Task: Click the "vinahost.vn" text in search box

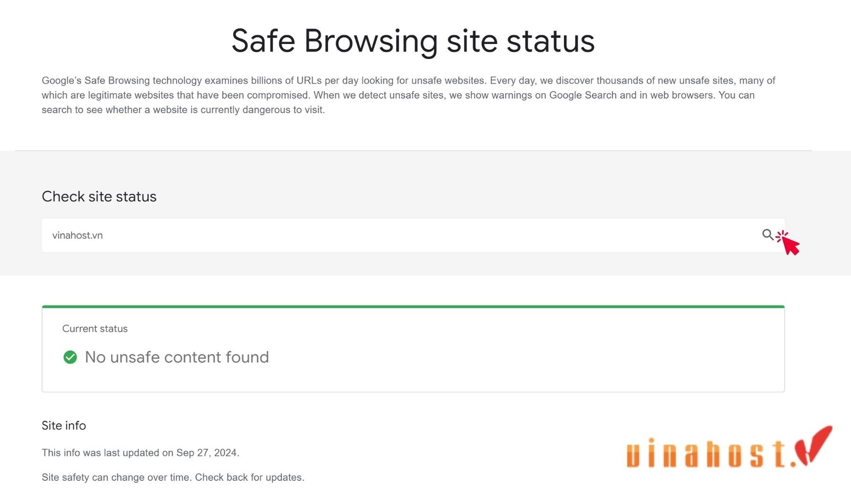Action: coord(78,235)
